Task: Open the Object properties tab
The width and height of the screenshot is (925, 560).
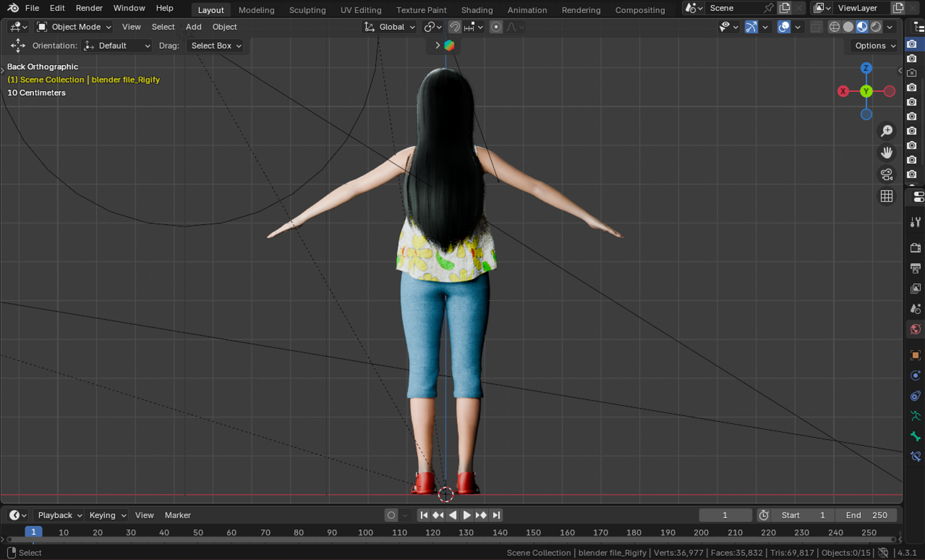Action: (916, 355)
